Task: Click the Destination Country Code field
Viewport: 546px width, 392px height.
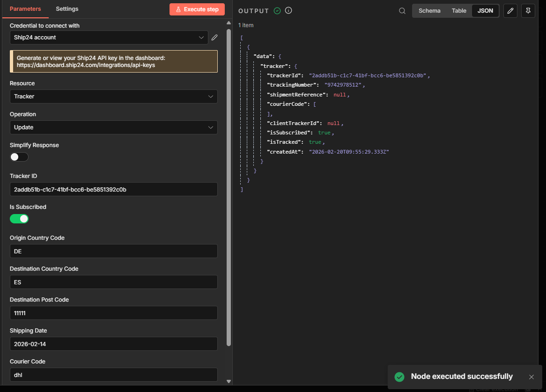Action: coord(113,282)
